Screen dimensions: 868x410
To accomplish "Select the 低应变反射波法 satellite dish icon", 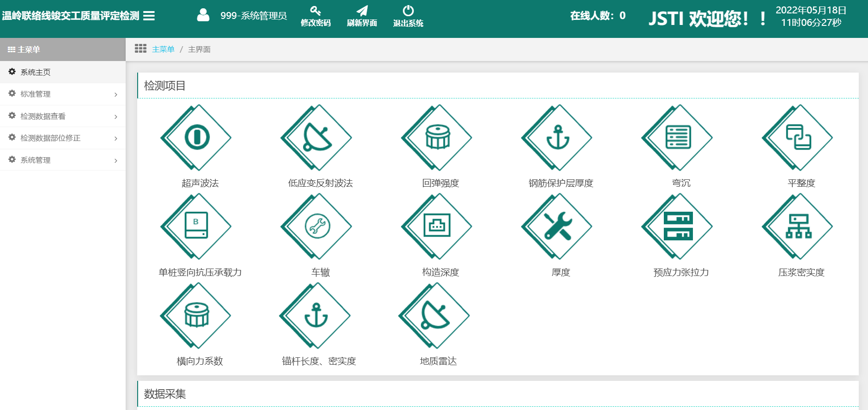I will click(317, 137).
